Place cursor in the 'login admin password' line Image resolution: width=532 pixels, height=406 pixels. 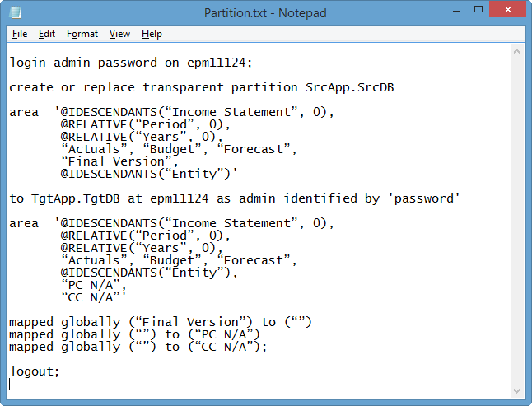[131, 63]
